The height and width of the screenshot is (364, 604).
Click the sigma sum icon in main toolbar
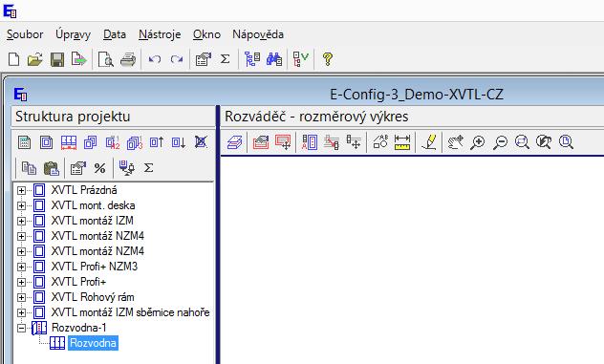(x=225, y=59)
